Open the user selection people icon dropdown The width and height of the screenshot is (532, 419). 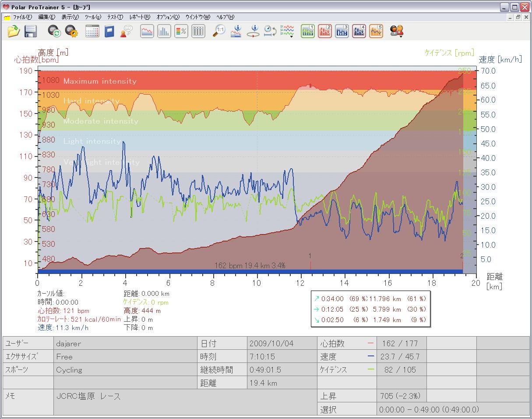coord(397,31)
